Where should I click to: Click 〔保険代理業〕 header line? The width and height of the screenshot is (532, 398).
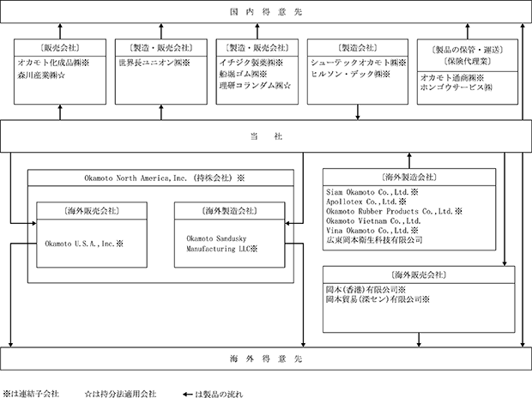(x=467, y=61)
